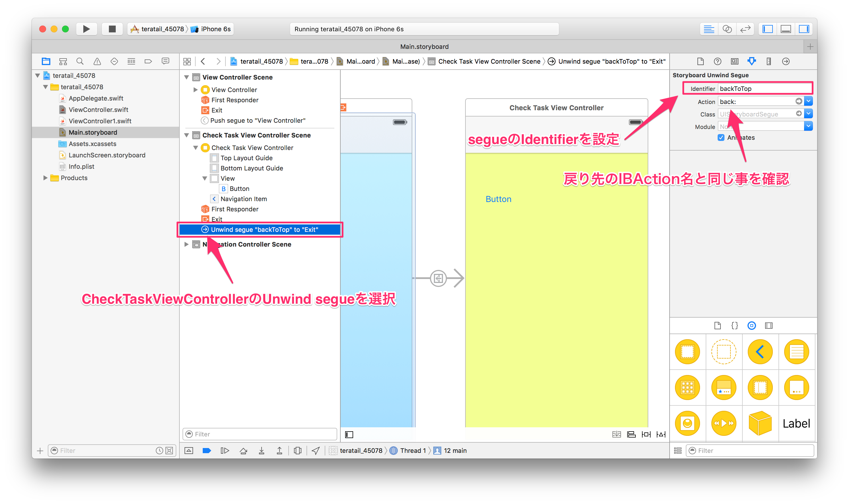Open the Quick Help inspector

tap(717, 61)
